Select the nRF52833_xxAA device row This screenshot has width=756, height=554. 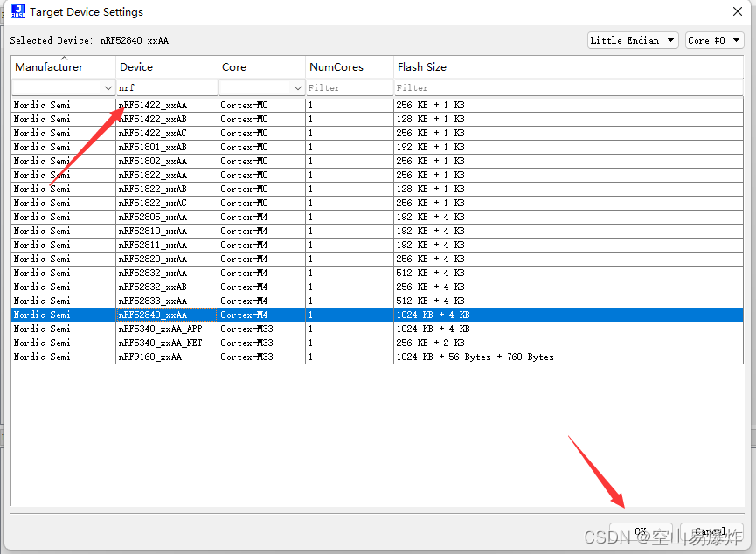tap(377, 301)
